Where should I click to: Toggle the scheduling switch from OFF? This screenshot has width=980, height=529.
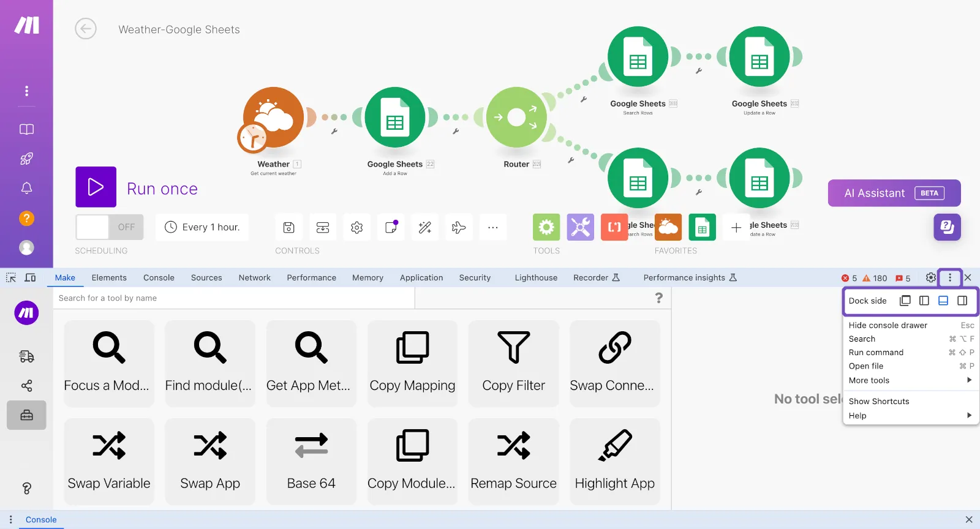point(110,227)
